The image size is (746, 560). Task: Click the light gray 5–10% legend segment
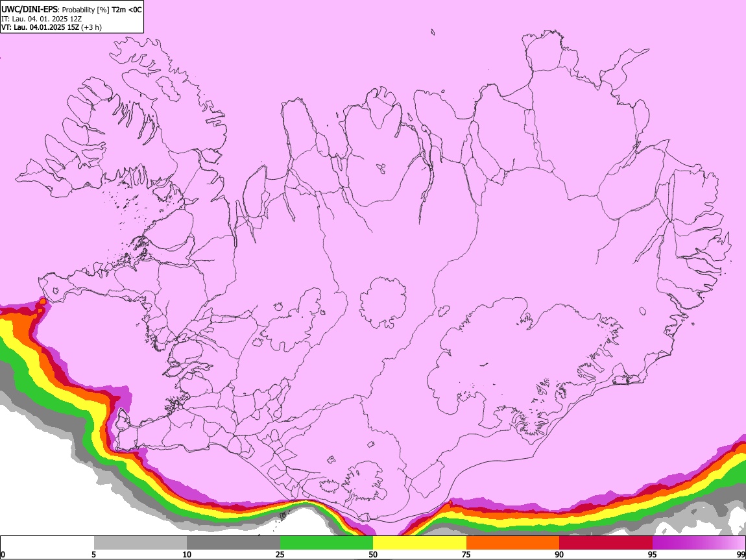click(x=140, y=543)
